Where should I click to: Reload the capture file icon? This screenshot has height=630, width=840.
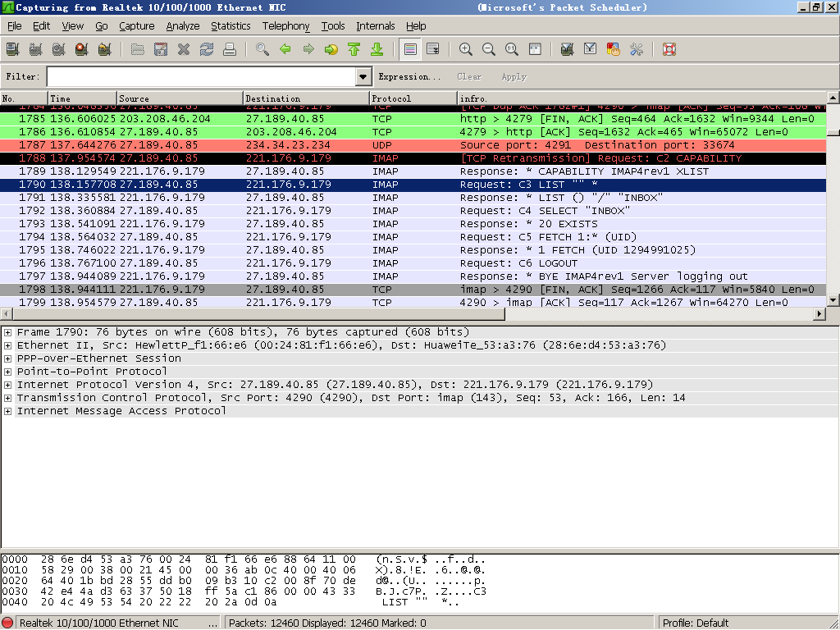(207, 49)
